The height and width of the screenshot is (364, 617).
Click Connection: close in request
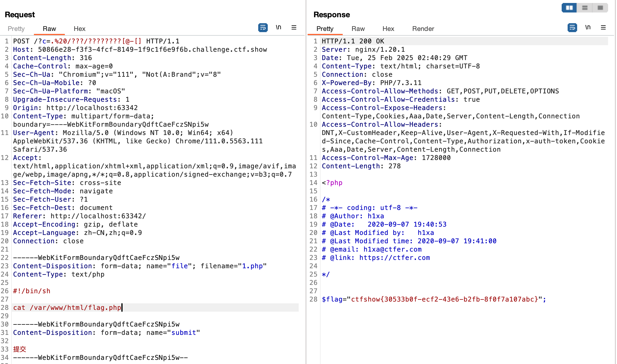point(48,241)
